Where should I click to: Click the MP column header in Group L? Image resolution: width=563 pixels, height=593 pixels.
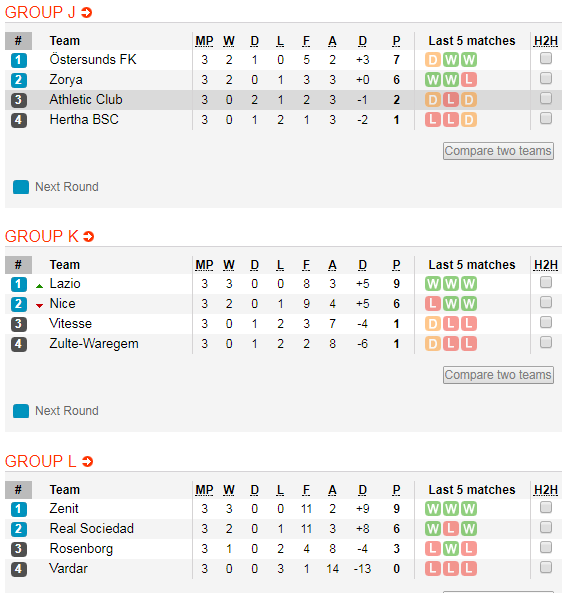tap(204, 490)
